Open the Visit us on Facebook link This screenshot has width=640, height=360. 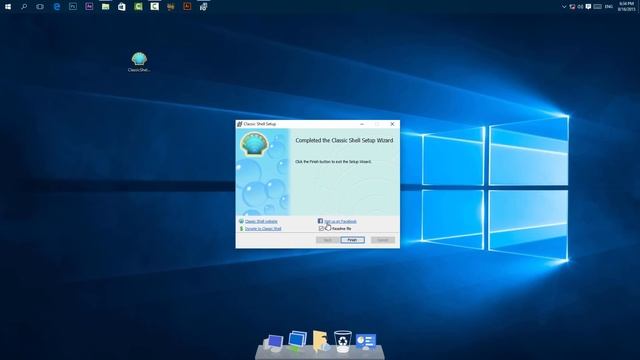coord(340,221)
